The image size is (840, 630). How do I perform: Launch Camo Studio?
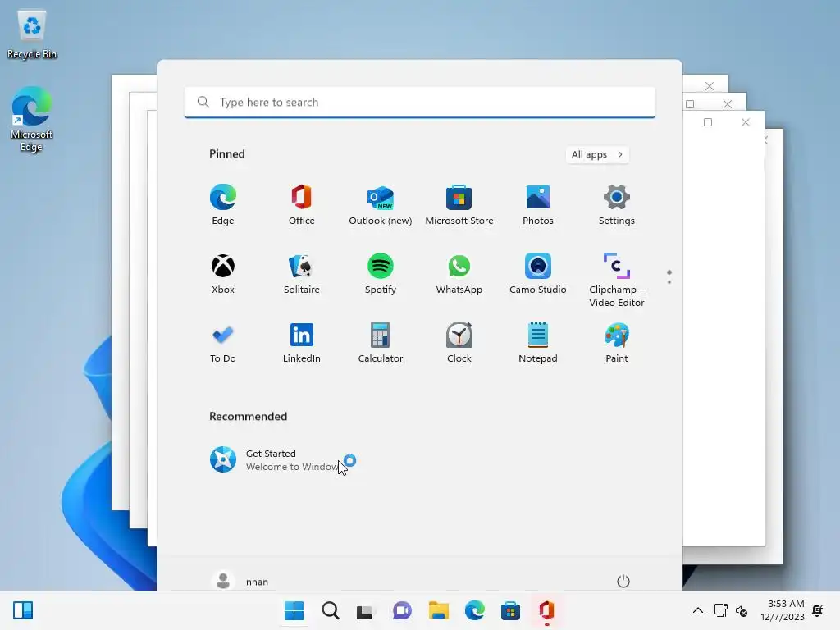pyautogui.click(x=538, y=274)
